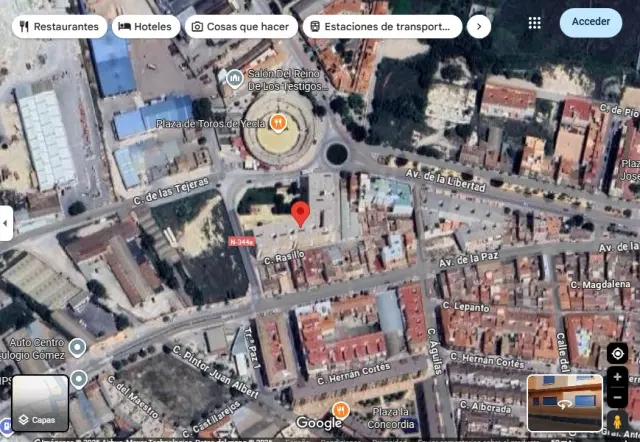Screen dimensions: 640x442
Task: Filter map by Restaurantes chip
Action: tap(60, 27)
